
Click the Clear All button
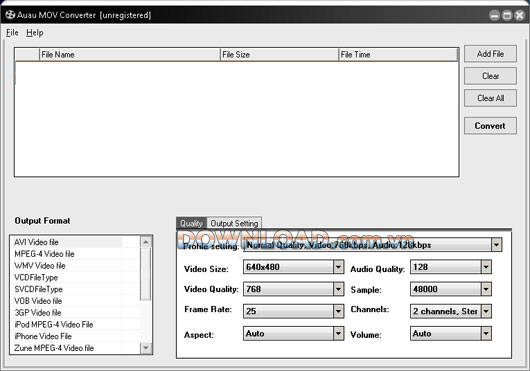pos(490,98)
